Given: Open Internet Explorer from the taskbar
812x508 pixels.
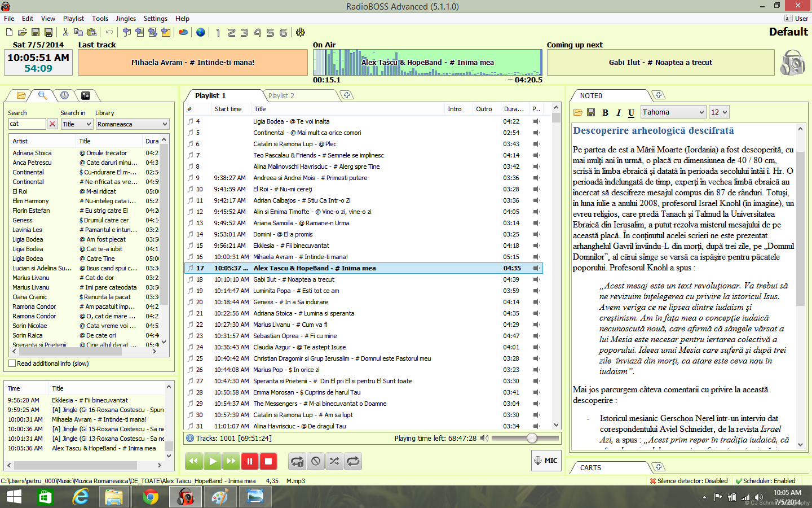Looking at the screenshot, I should 81,497.
